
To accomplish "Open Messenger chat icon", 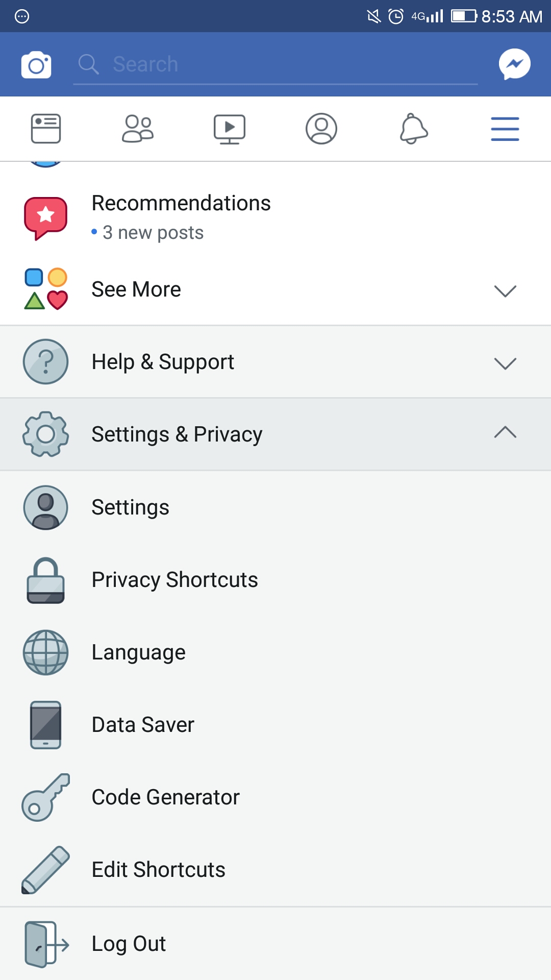I will click(514, 64).
